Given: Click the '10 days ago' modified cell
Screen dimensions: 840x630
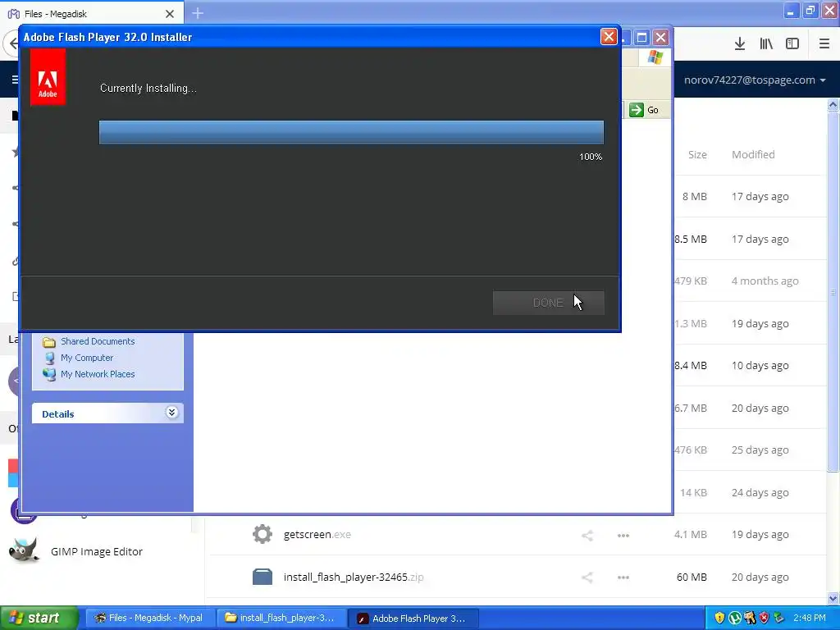Looking at the screenshot, I should 760,365.
